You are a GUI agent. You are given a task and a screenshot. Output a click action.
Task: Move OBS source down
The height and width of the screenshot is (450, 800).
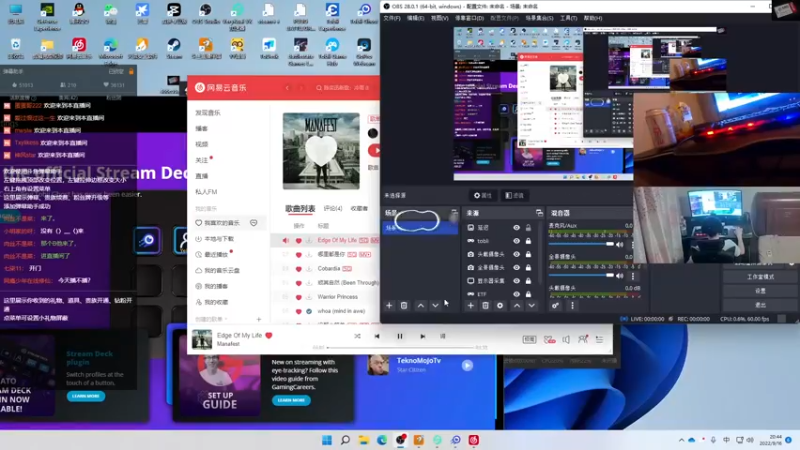click(532, 306)
